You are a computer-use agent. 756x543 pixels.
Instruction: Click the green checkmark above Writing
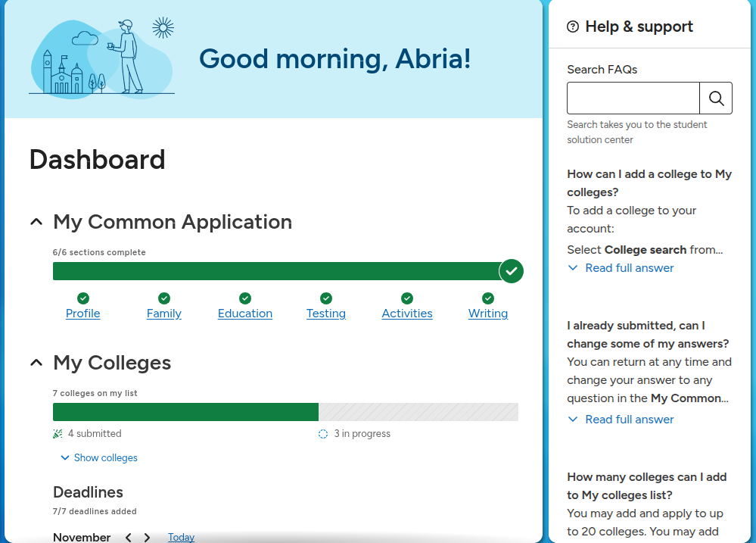coord(488,298)
